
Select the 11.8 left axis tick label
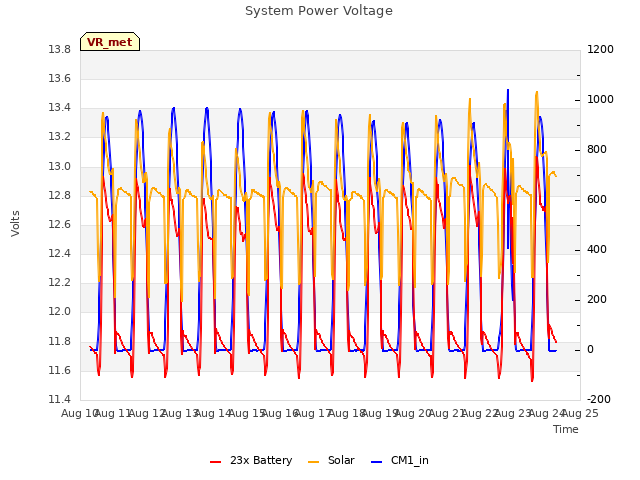(60, 341)
